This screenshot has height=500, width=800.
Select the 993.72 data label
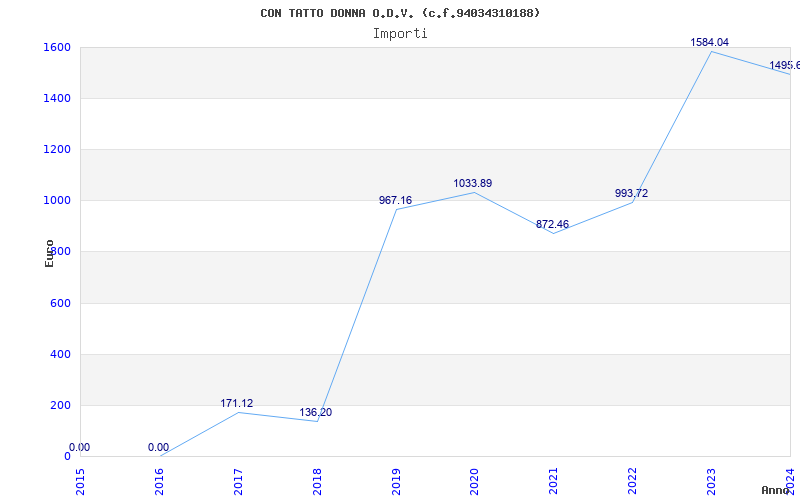[631, 193]
